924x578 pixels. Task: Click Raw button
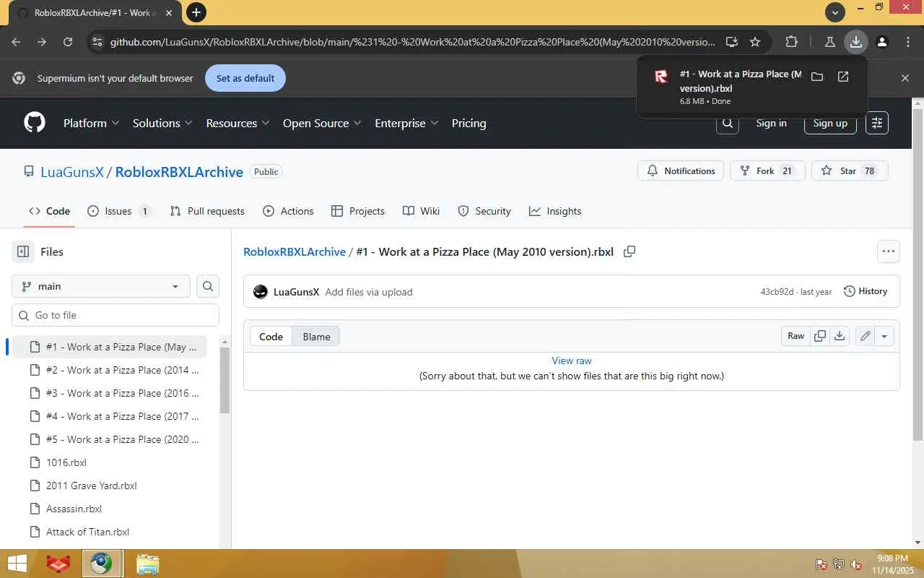coord(796,336)
